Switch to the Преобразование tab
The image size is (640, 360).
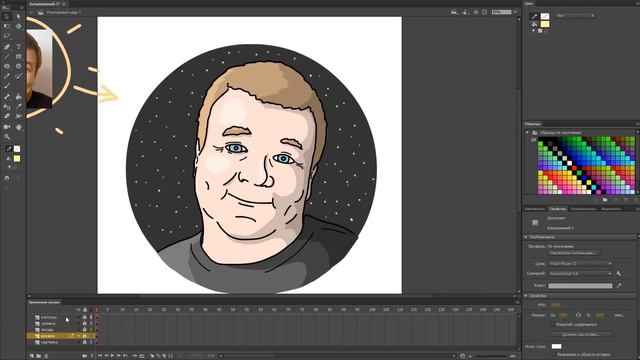point(583,209)
